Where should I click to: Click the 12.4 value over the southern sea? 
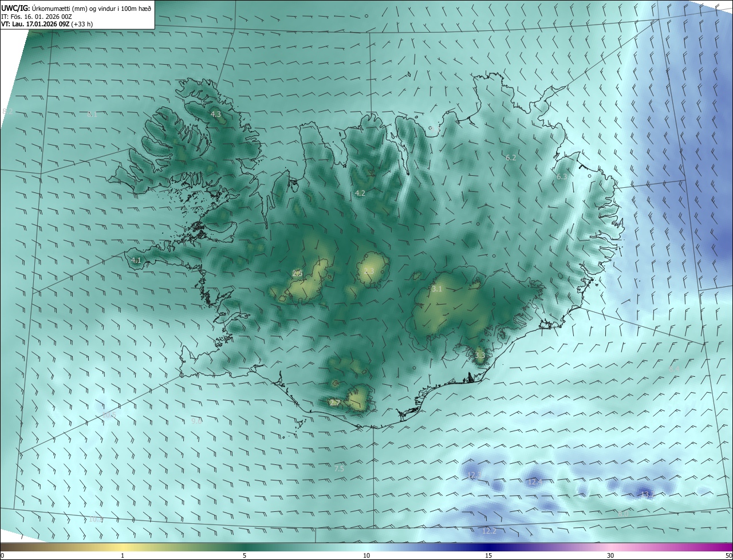click(x=535, y=482)
